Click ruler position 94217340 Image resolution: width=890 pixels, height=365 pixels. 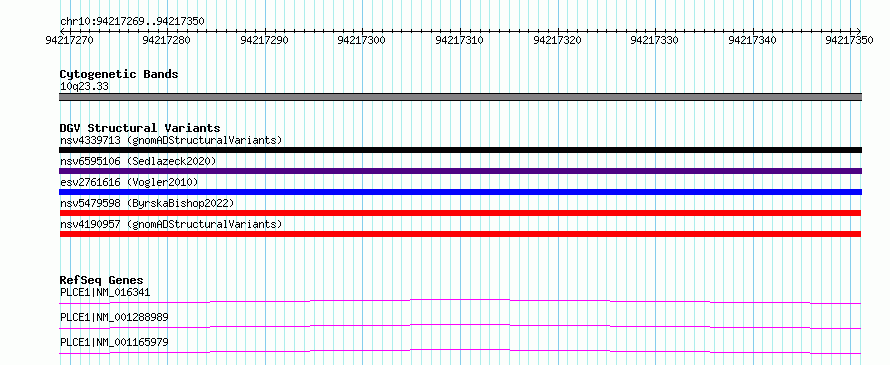[753, 40]
